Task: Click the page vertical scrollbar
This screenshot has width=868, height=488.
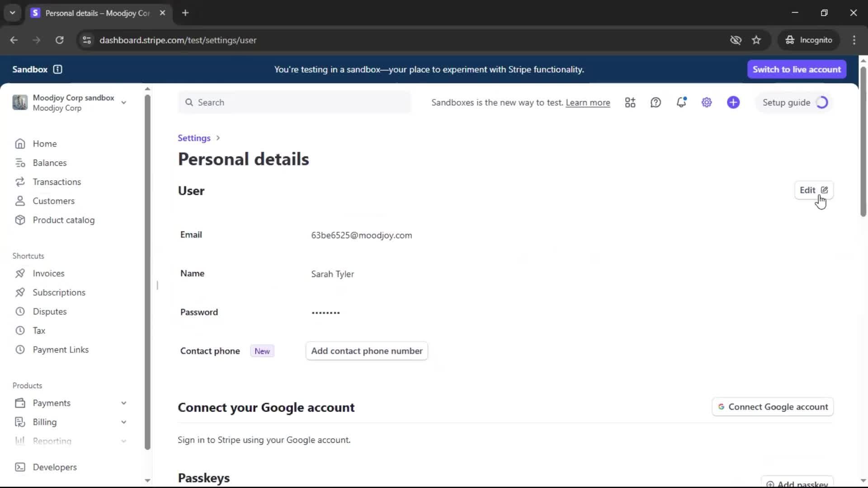Action: (863, 142)
